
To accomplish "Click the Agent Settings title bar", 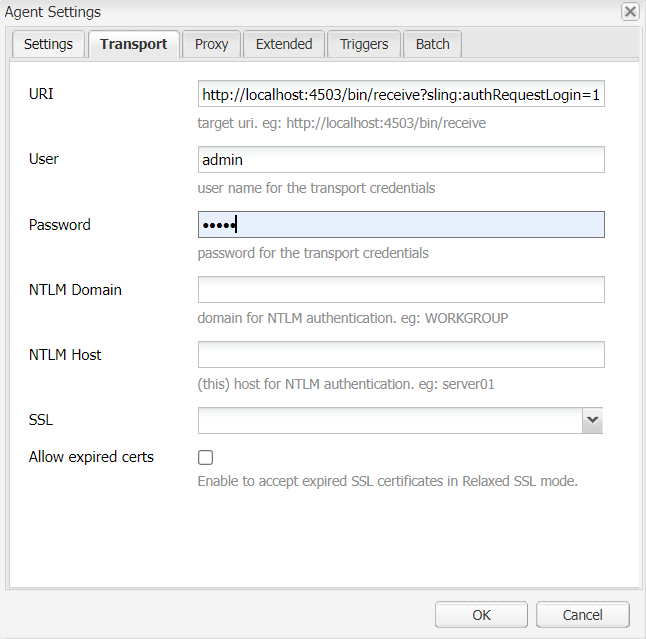I will coord(300,12).
